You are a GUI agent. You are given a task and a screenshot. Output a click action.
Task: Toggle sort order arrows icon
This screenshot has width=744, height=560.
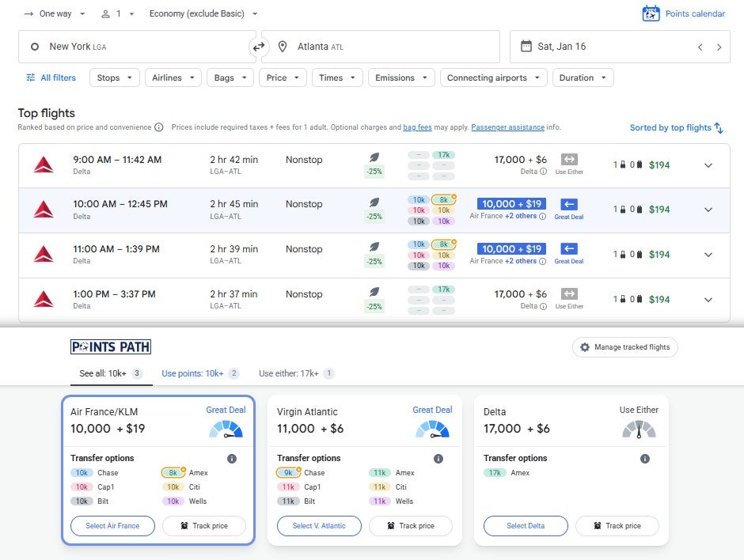(x=719, y=127)
